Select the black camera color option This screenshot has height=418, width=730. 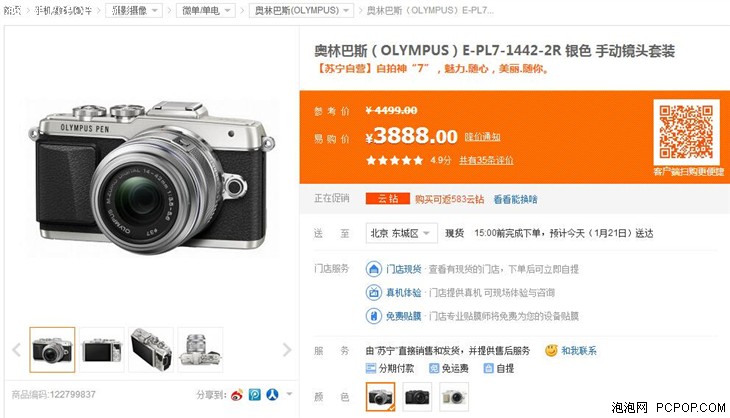click(x=417, y=397)
